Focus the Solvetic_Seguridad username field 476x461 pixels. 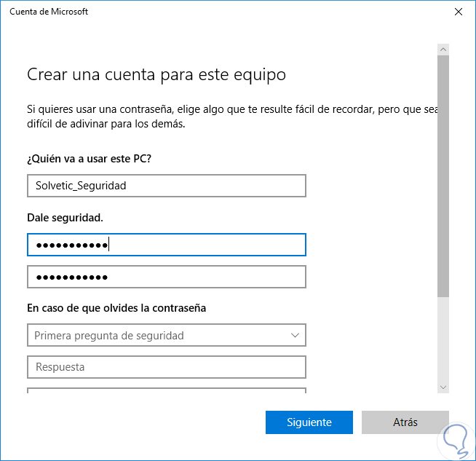(166, 186)
